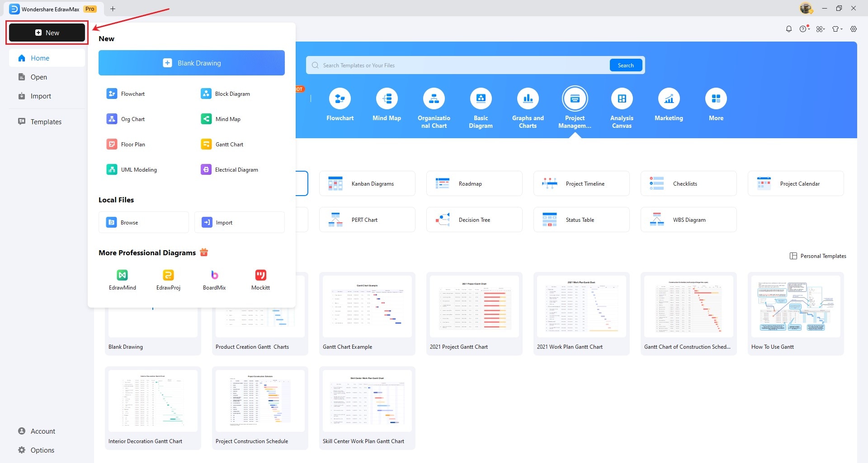
Task: Choose the Marketing category
Action: pyautogui.click(x=669, y=105)
